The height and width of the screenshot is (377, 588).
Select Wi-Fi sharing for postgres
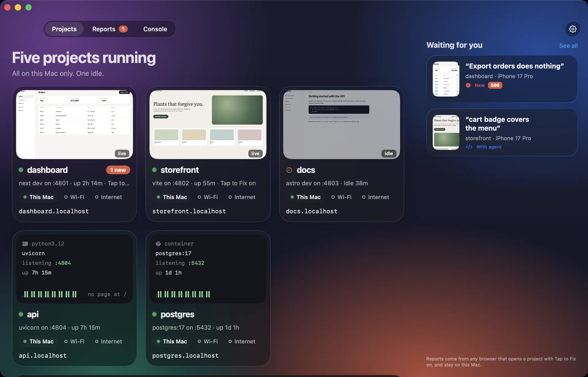click(x=208, y=341)
